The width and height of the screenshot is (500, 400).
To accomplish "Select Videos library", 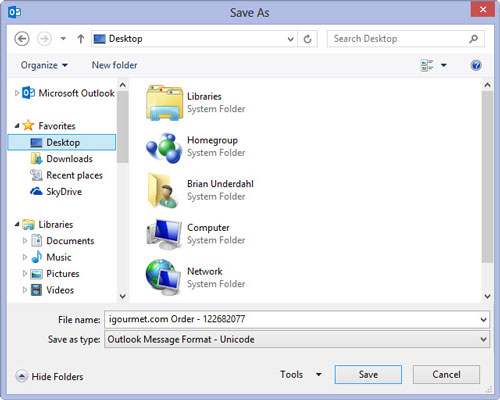I will [52, 290].
